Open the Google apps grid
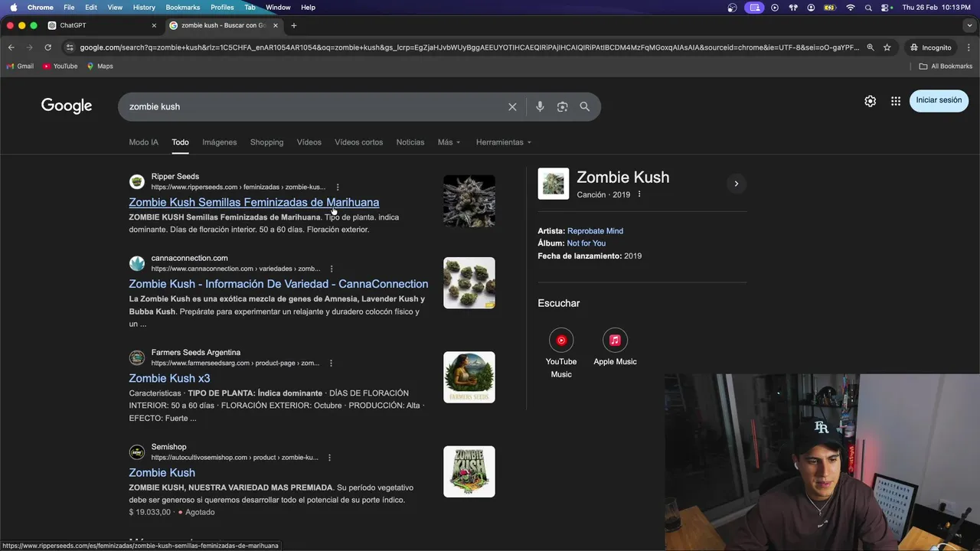This screenshot has width=980, height=551. [x=895, y=101]
